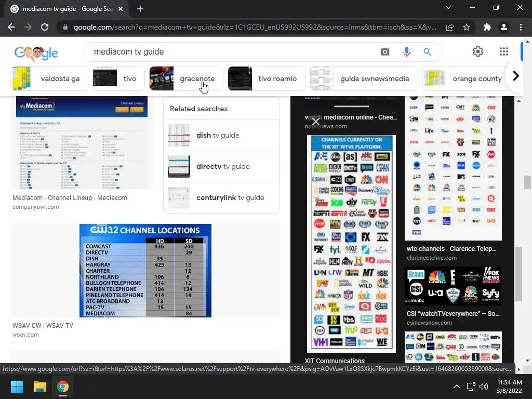
Task: Open the Google apps grid
Action: (504, 51)
